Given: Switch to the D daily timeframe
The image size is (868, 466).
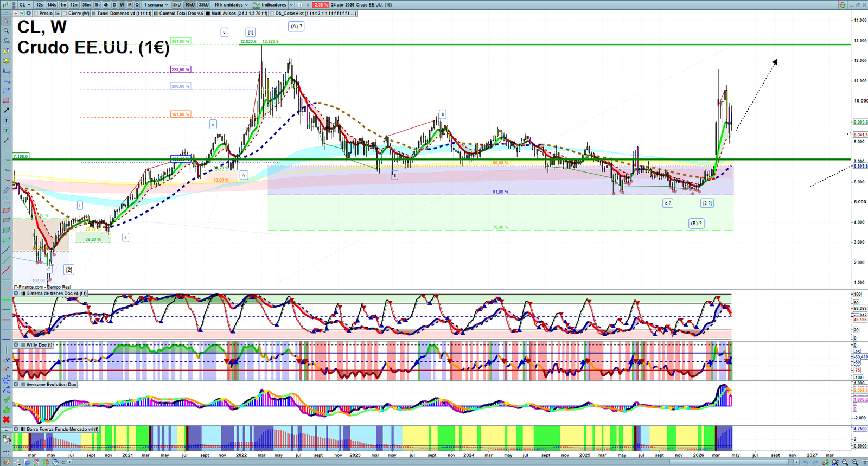Looking at the screenshot, I should tap(114, 5).
